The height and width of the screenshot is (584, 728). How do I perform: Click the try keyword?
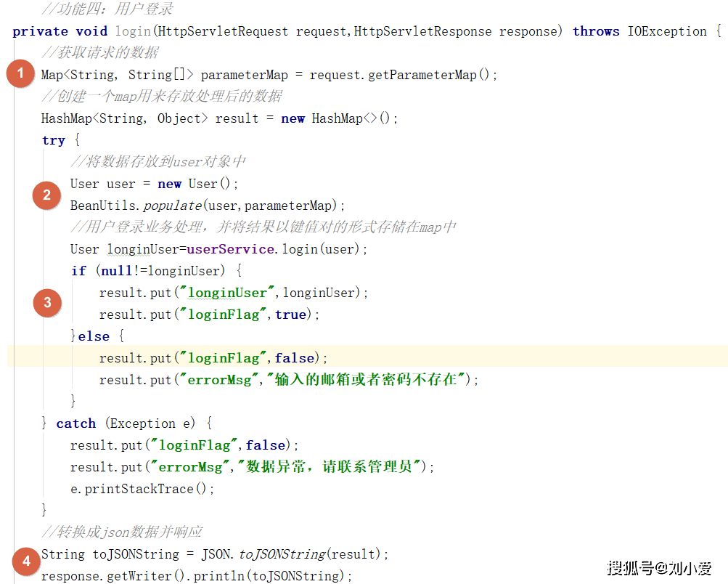[x=54, y=140]
